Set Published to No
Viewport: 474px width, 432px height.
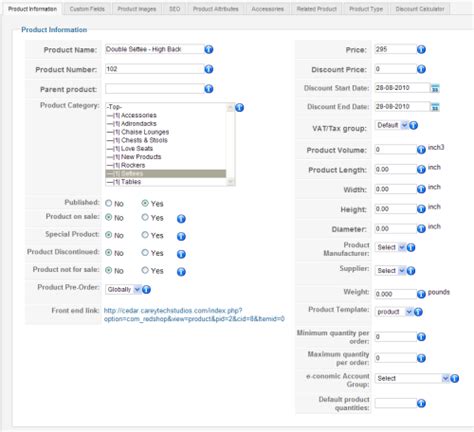pyautogui.click(x=109, y=203)
